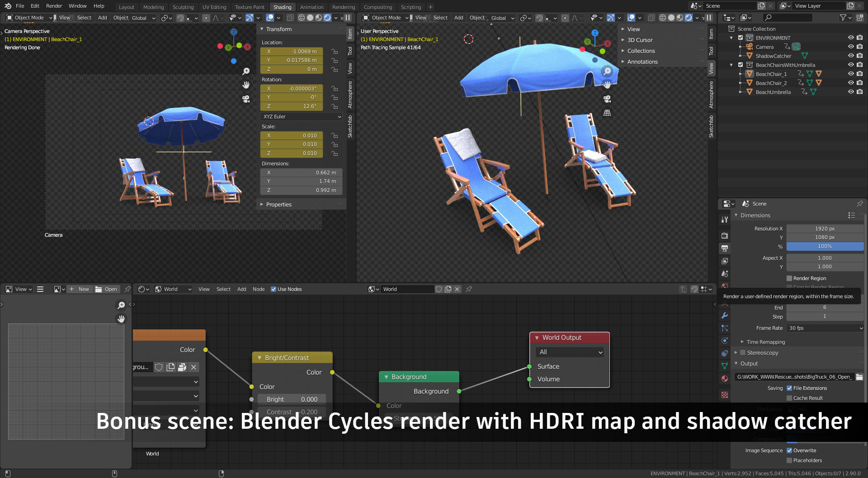Expand the Stereoscopy panel
This screenshot has width=868, height=478.
[x=736, y=353]
